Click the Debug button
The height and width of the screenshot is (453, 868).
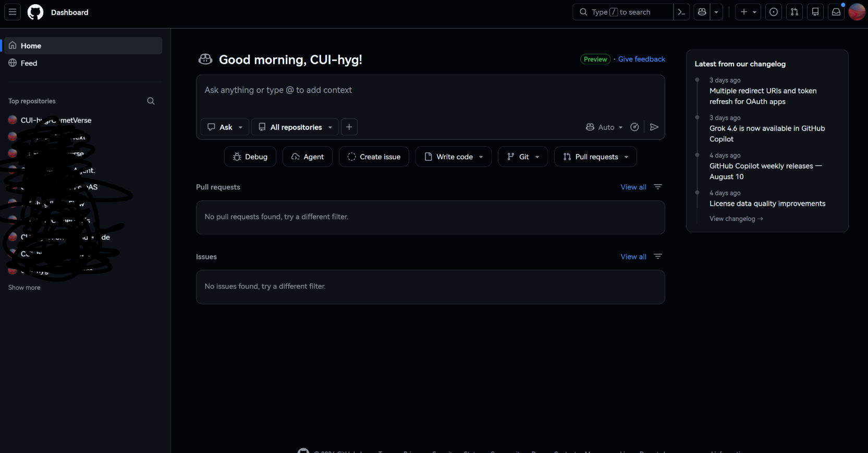[250, 157]
